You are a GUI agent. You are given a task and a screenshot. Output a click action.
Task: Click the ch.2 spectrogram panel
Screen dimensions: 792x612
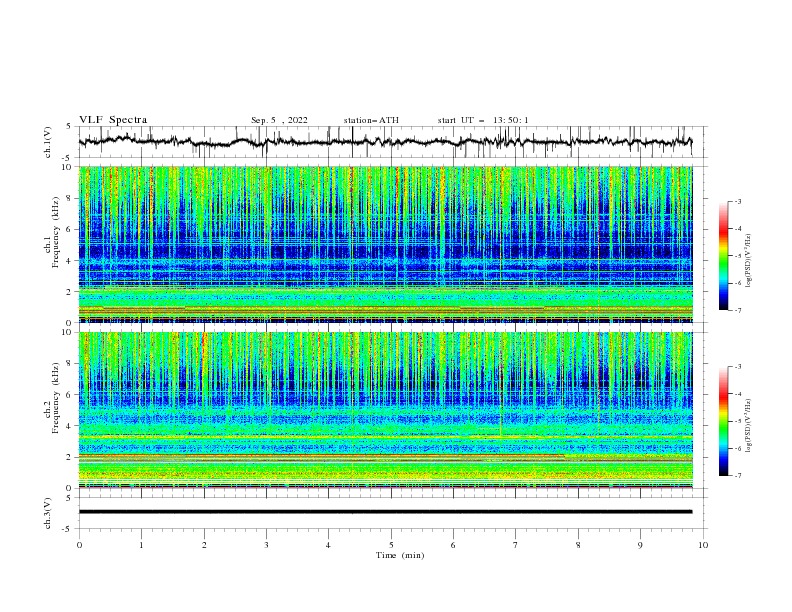pos(386,410)
